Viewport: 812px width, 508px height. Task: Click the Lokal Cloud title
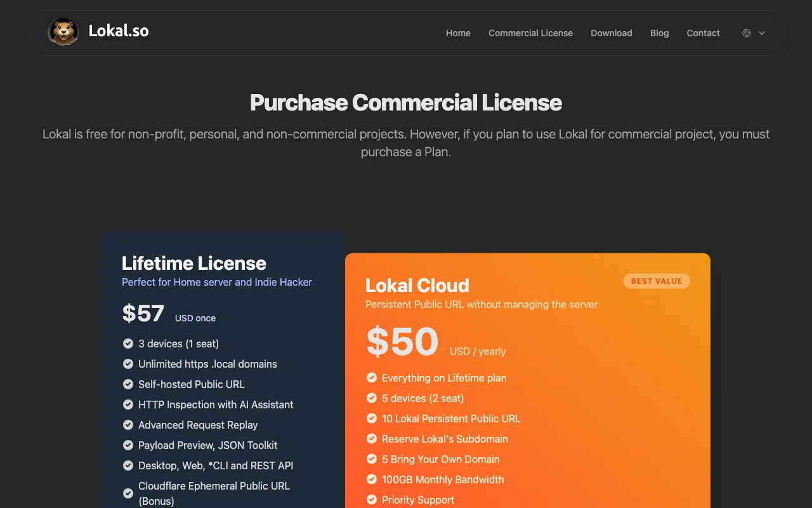(417, 285)
